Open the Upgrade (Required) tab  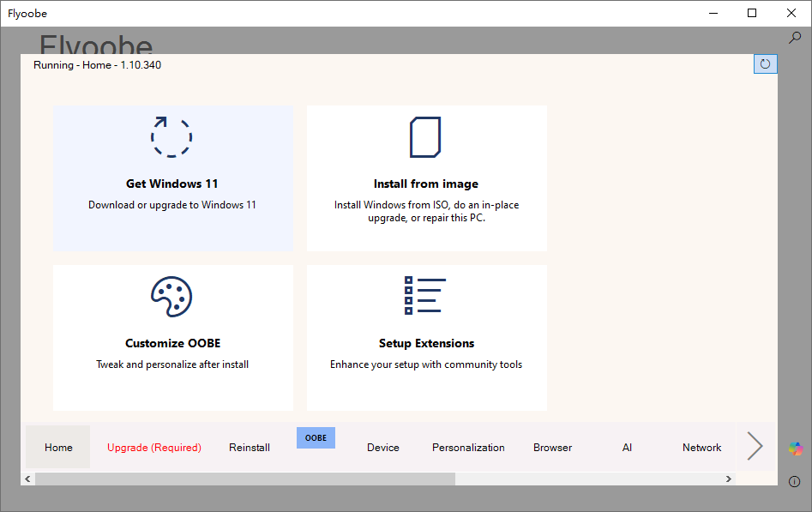154,447
